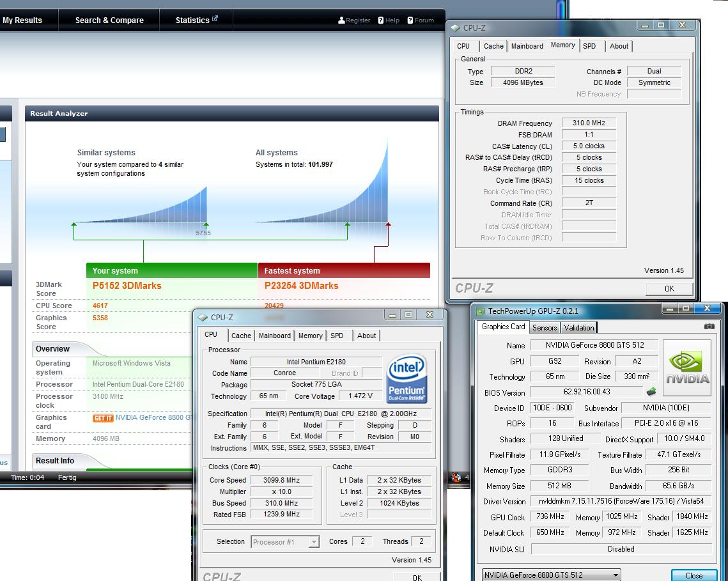The height and width of the screenshot is (581, 728).
Task: Open the My Results menu item
Action: (22, 20)
